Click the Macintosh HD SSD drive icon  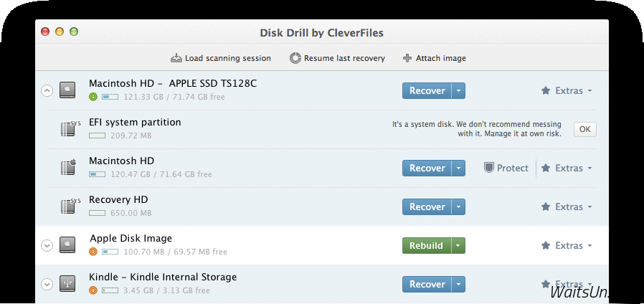click(x=68, y=90)
